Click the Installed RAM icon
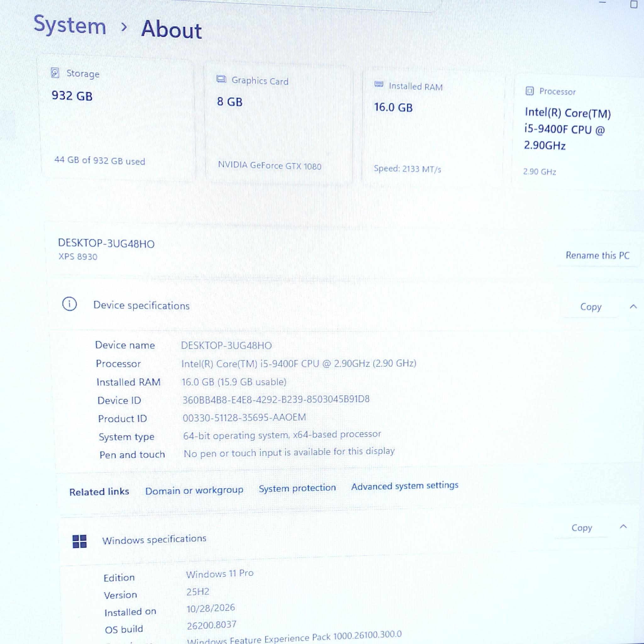Image resolution: width=644 pixels, height=644 pixels. 379,84
